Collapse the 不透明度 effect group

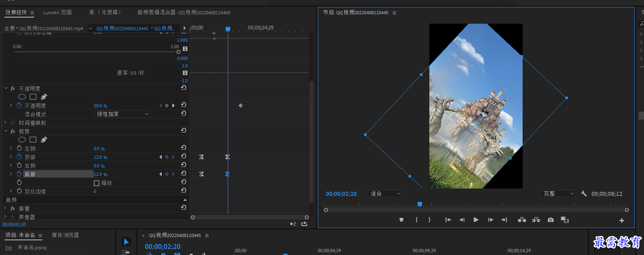pos(5,88)
